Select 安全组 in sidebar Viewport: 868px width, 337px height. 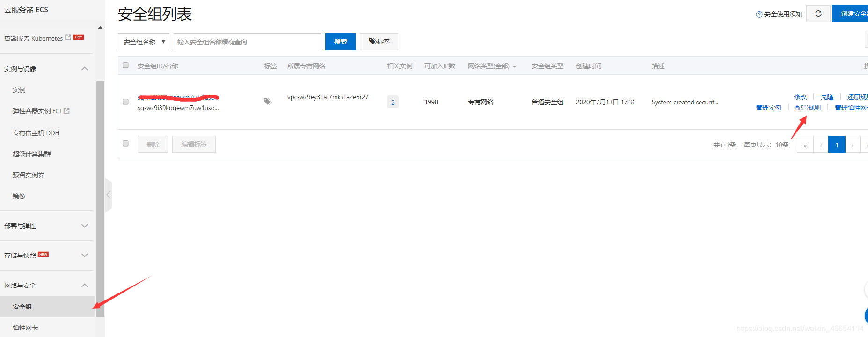click(x=48, y=307)
